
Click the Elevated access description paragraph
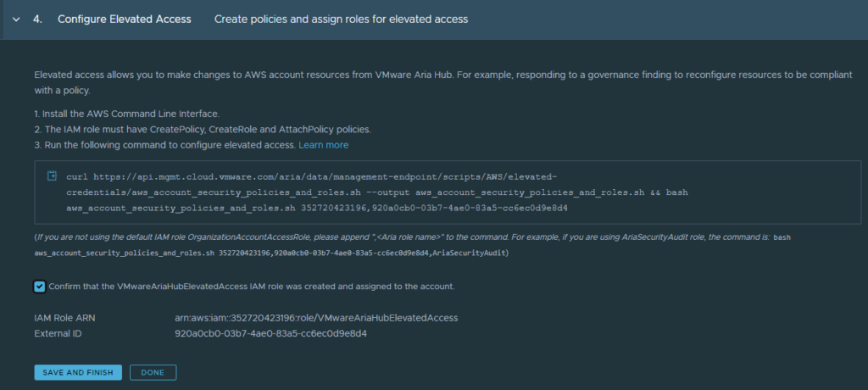click(x=442, y=82)
